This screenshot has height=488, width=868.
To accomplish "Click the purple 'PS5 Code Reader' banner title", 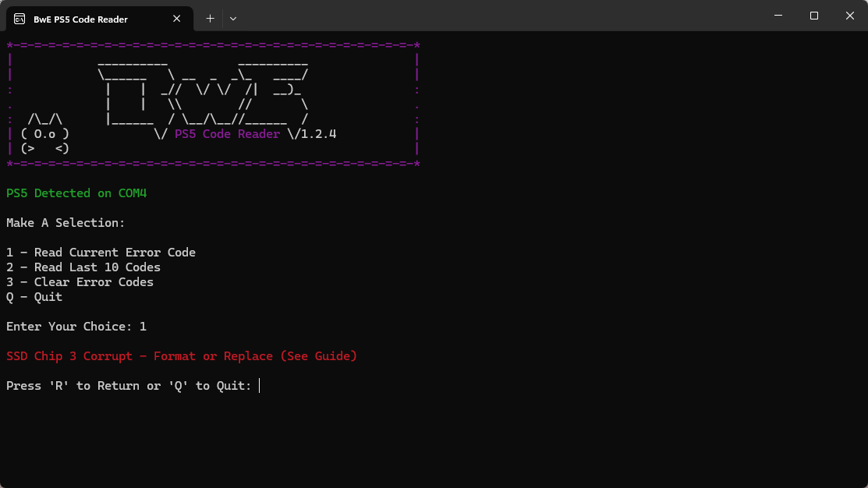I will click(x=227, y=134).
